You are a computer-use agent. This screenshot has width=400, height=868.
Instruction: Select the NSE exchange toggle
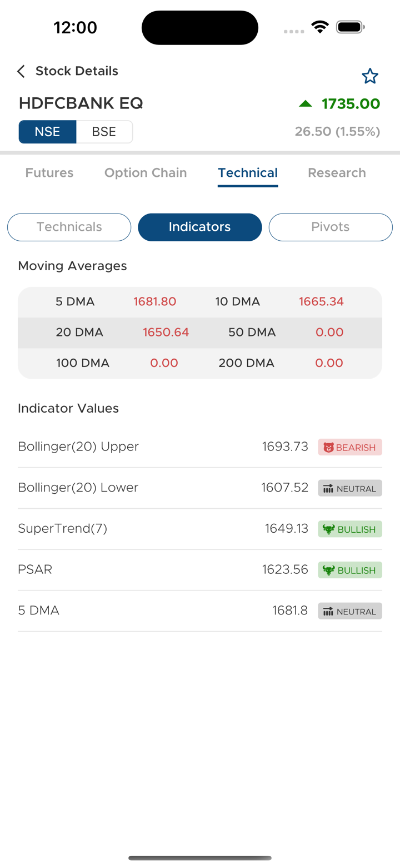pyautogui.click(x=48, y=132)
